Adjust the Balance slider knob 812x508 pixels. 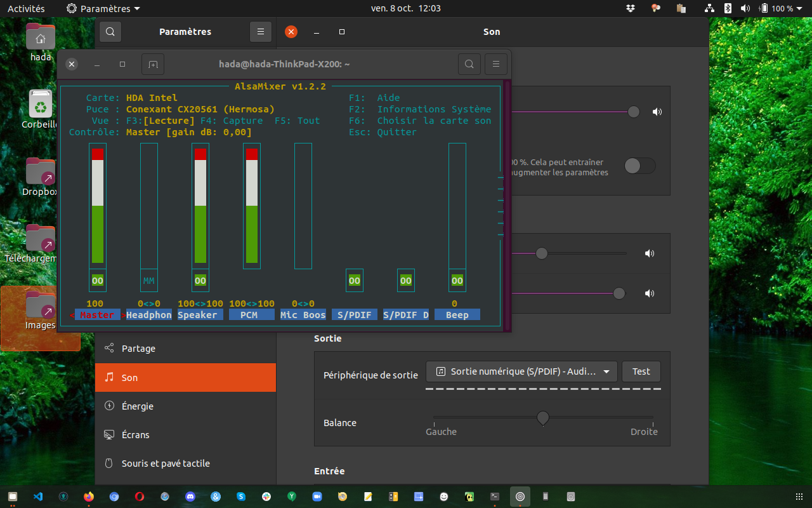(543, 417)
